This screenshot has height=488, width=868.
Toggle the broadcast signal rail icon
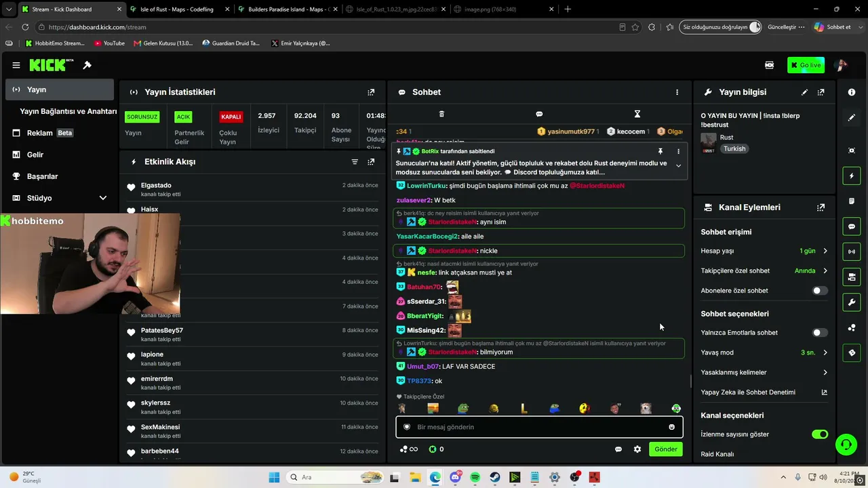852,251
